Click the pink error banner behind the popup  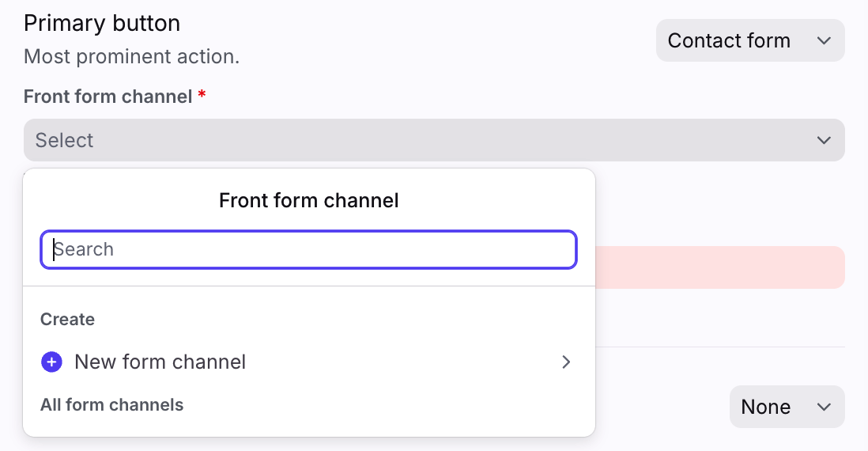719,267
